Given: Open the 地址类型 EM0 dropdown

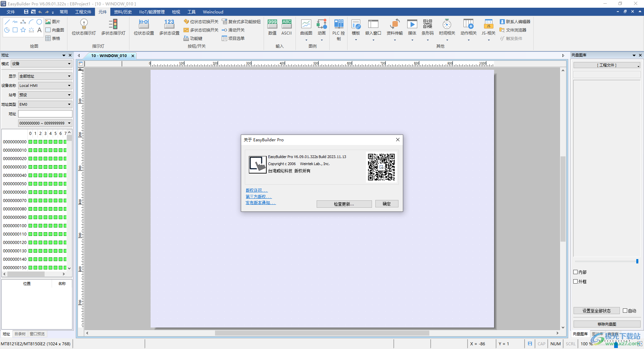Looking at the screenshot, I should click(x=45, y=104).
